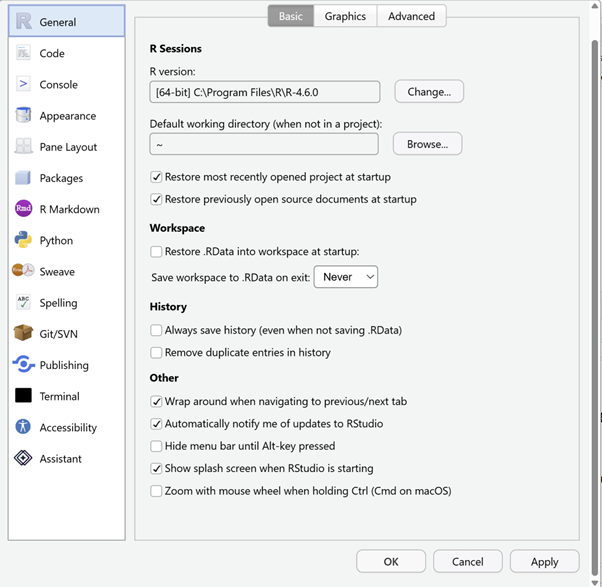This screenshot has width=602, height=587.
Task: Select the Code section icon
Action: 23,53
